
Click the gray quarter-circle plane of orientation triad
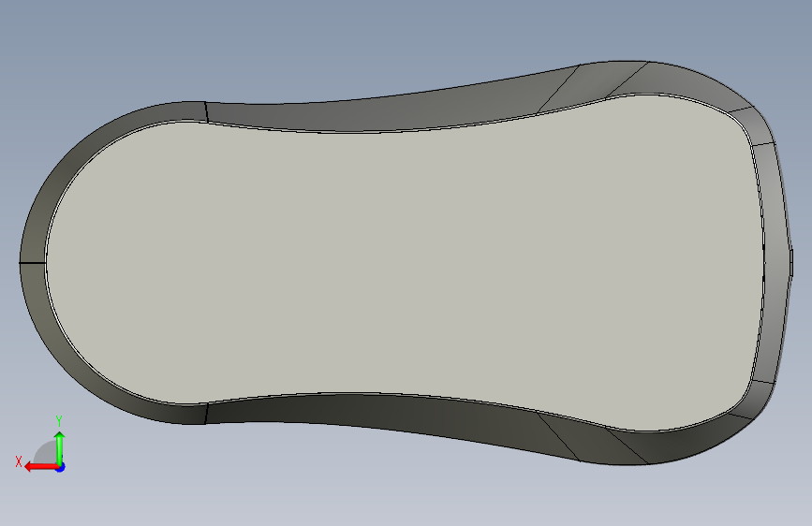point(47,453)
